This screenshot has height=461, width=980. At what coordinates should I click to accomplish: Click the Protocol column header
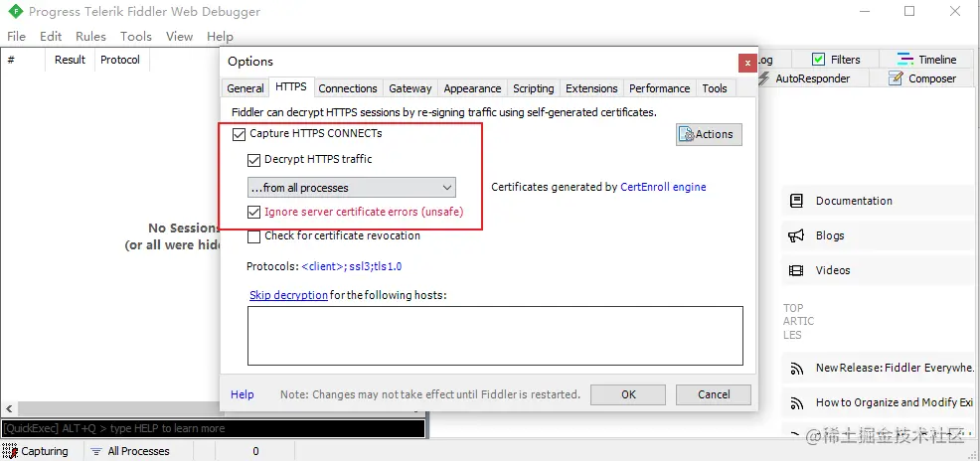click(x=120, y=60)
